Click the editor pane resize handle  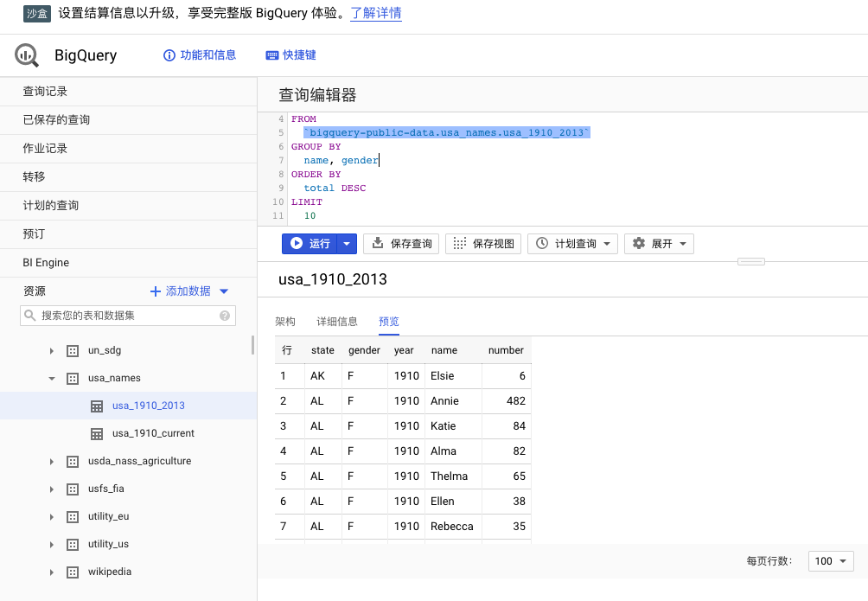point(751,261)
